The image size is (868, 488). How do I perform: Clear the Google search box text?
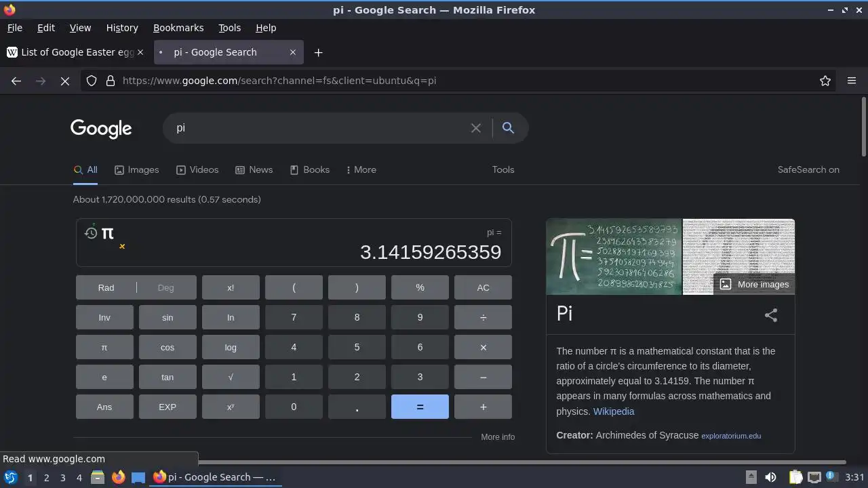click(476, 128)
